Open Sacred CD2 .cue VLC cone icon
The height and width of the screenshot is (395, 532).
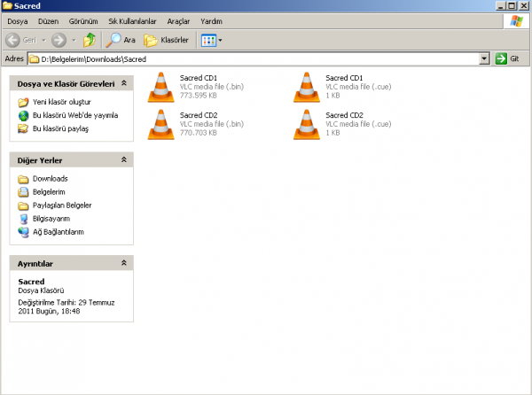tap(307, 124)
